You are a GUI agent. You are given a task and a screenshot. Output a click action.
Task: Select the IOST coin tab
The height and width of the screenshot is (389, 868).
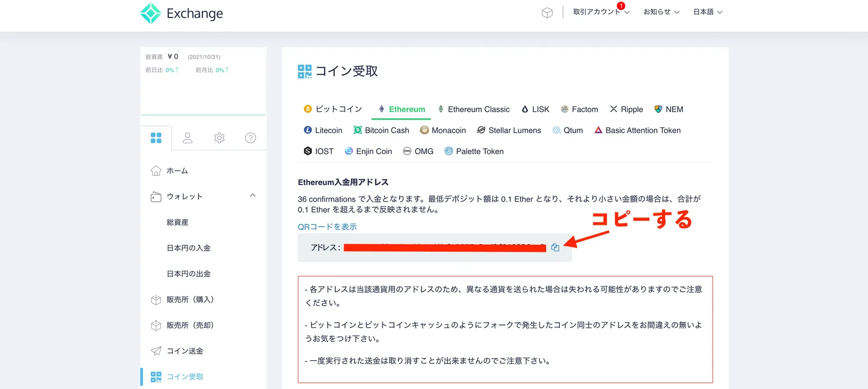[x=318, y=151]
